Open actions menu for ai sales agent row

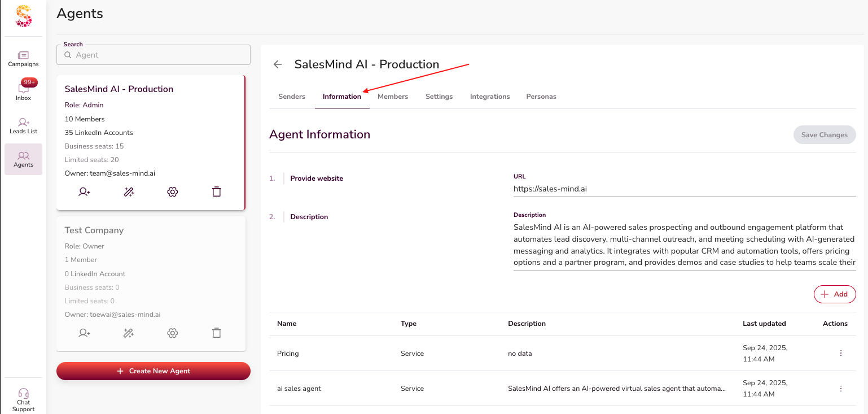click(840, 389)
